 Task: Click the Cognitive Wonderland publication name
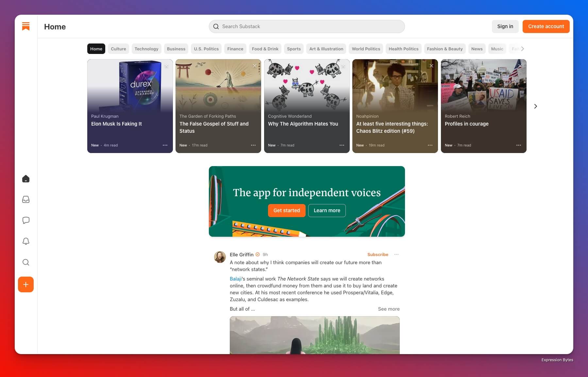(x=290, y=116)
